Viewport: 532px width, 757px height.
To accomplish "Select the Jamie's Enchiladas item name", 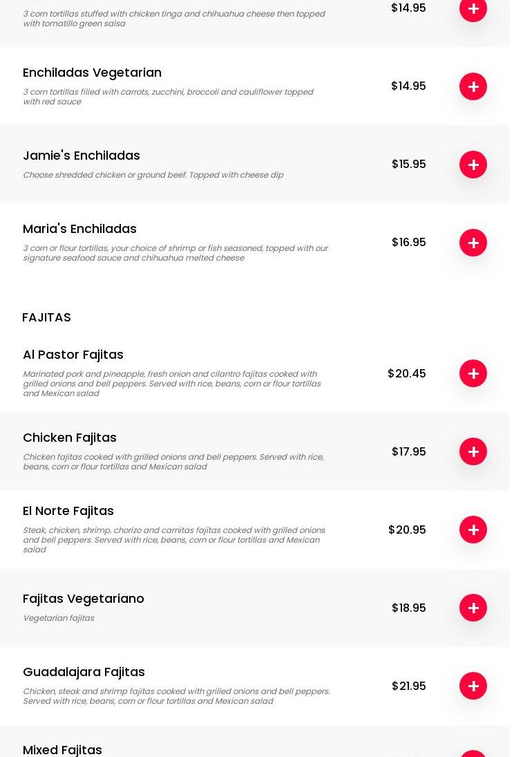I will [x=82, y=156].
